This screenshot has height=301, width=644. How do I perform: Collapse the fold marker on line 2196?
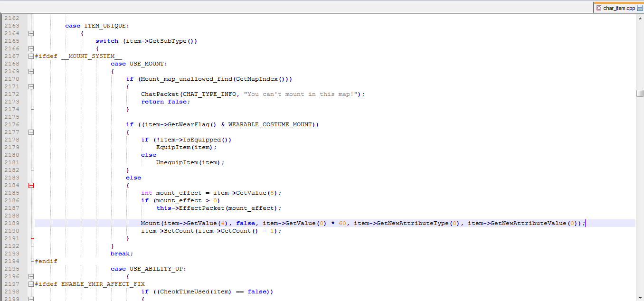[x=31, y=276]
